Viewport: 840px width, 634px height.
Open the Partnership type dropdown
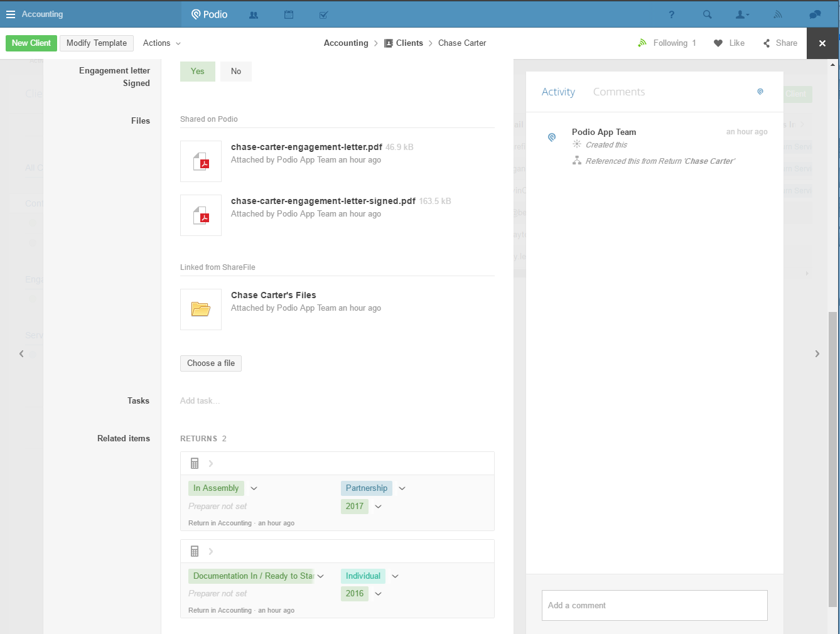point(402,488)
